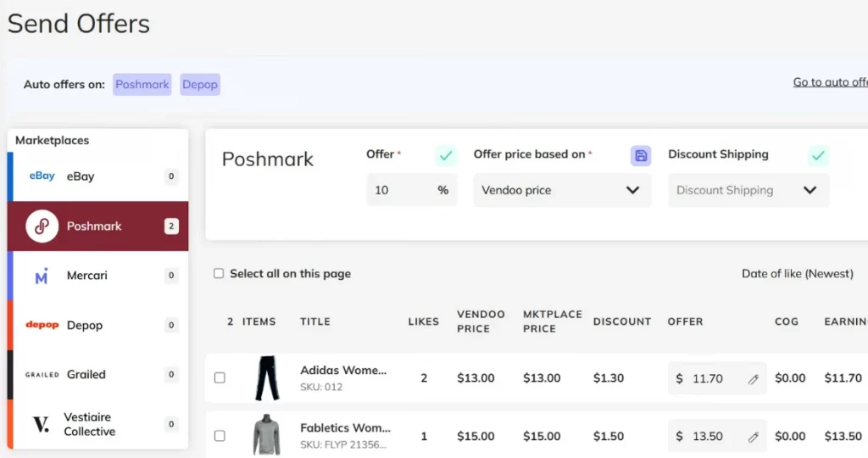Click the Send Offers page heading

coord(79,24)
